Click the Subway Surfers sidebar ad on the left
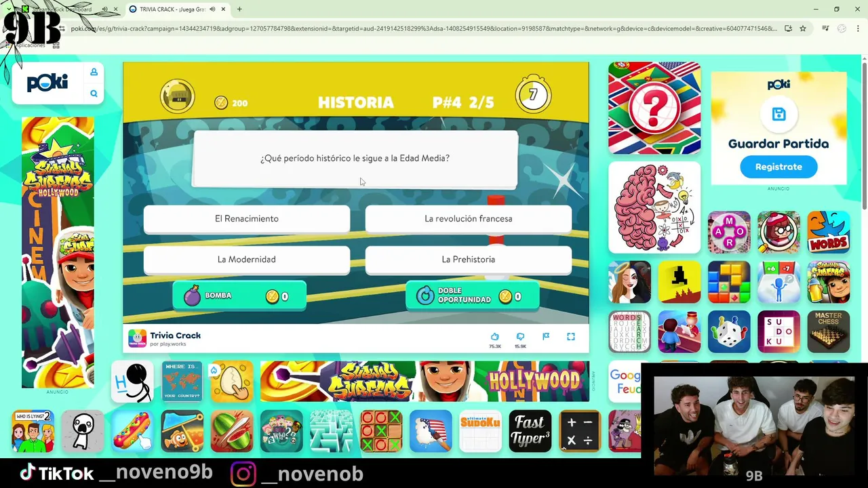 (58, 252)
